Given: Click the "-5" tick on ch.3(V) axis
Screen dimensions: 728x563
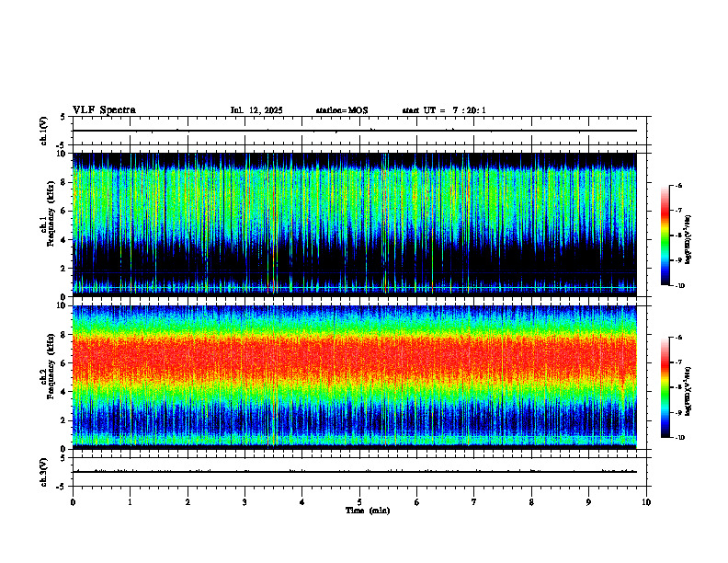Looking at the screenshot, I should pos(62,487).
